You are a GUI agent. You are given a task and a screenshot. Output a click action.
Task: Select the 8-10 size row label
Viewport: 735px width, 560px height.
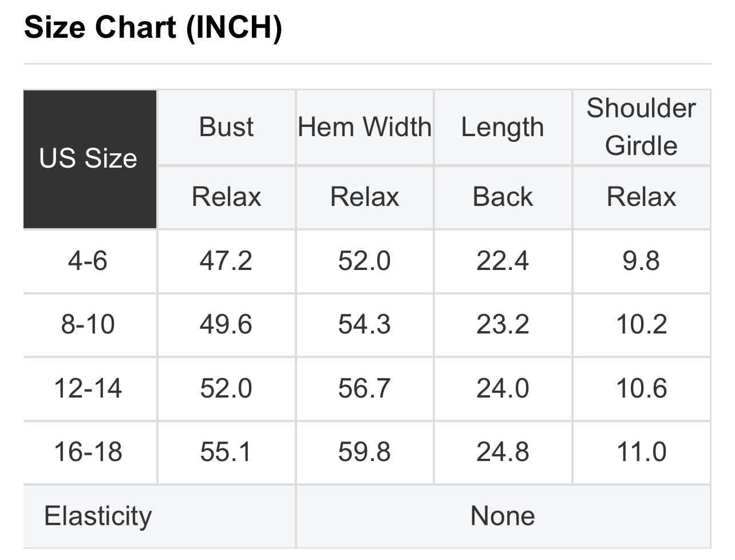pos(88,324)
